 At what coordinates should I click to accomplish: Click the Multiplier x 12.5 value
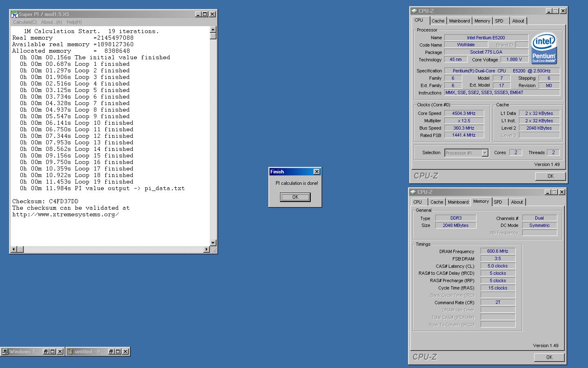pyautogui.click(x=464, y=121)
